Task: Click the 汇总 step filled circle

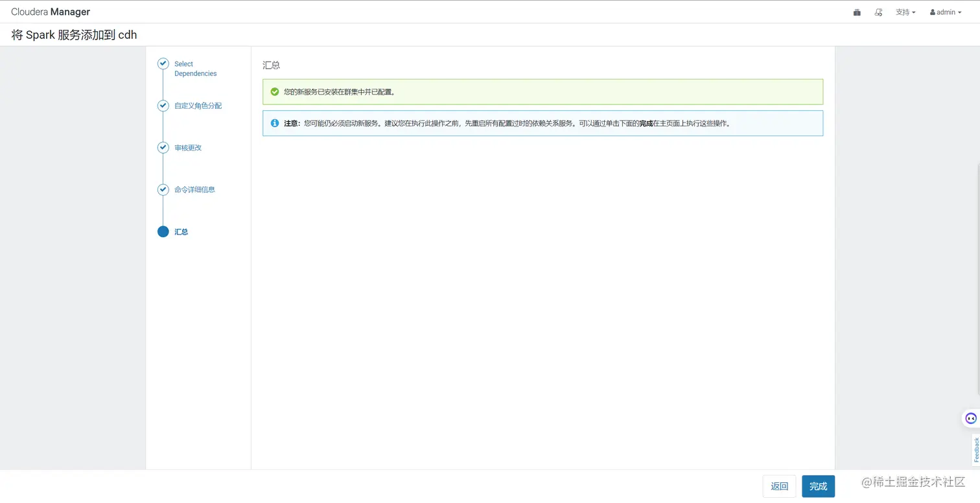Action: coord(163,232)
